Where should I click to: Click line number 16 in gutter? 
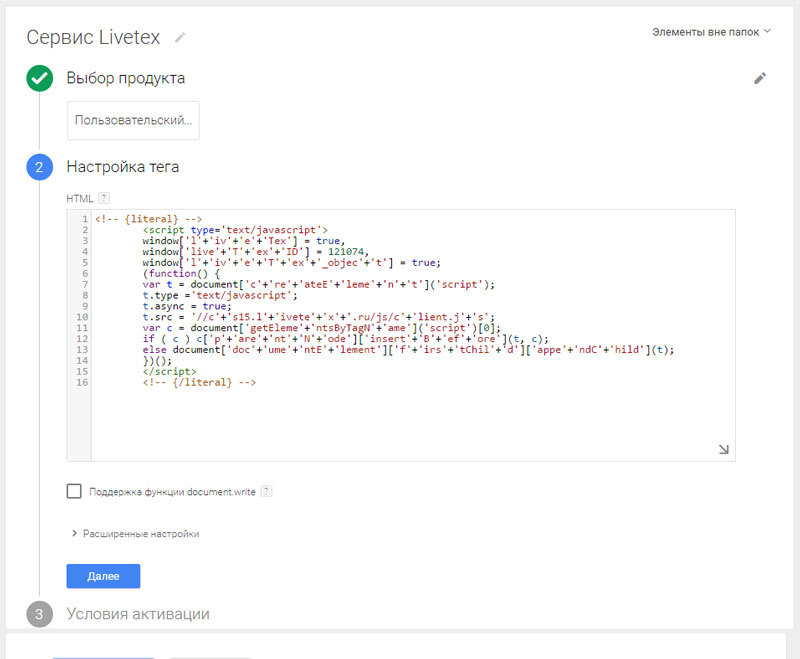tap(82, 382)
